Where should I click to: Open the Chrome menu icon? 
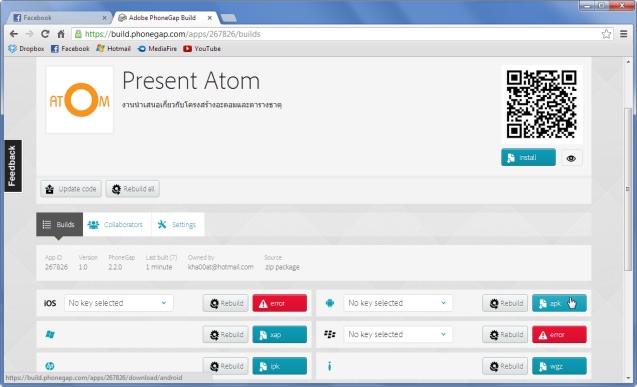pyautogui.click(x=624, y=34)
